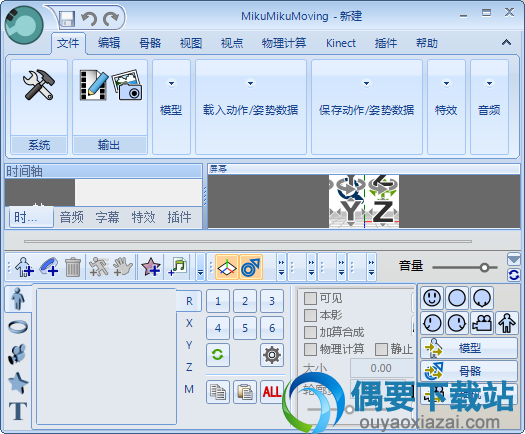Open overflow arrow after axis toolbar icons

click(281, 267)
